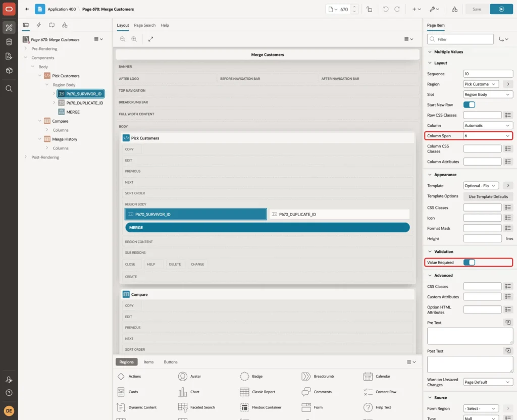Click the page lock icon in toolbar
Image resolution: width=517 pixels, height=420 pixels.
point(369,9)
